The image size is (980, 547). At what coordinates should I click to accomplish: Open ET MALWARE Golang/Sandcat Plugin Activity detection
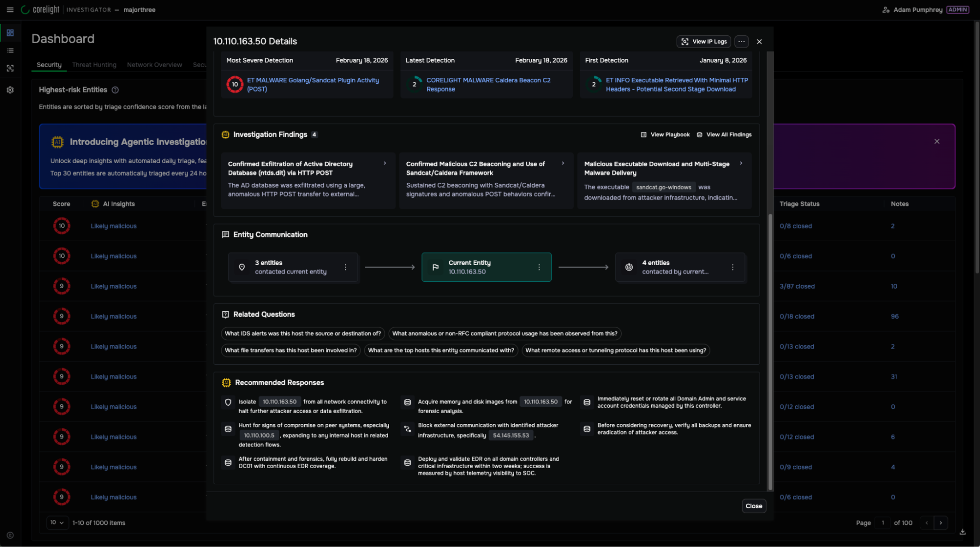click(x=313, y=84)
